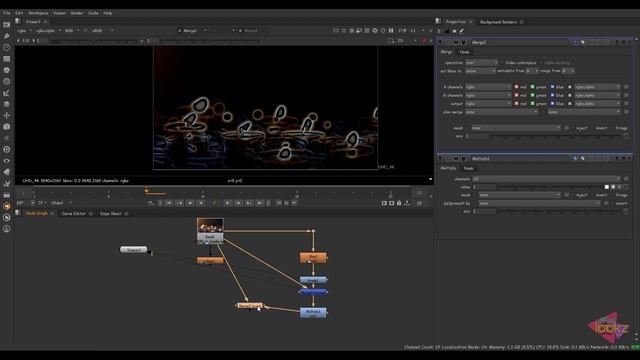Open the Render menu
This screenshot has width=640, height=360.
77,13
